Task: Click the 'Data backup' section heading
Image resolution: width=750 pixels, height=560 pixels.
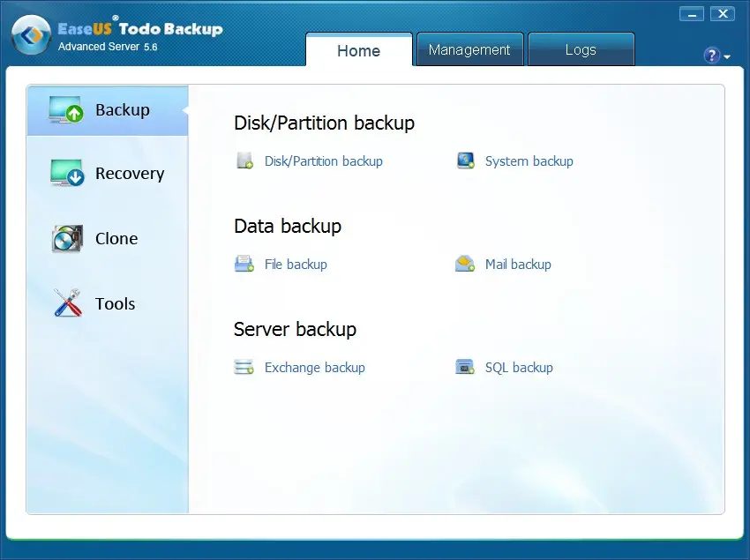Action: (x=288, y=226)
